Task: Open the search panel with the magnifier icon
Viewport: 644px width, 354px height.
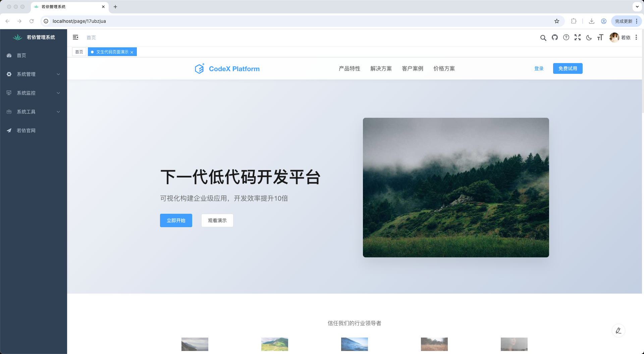Action: (x=543, y=38)
